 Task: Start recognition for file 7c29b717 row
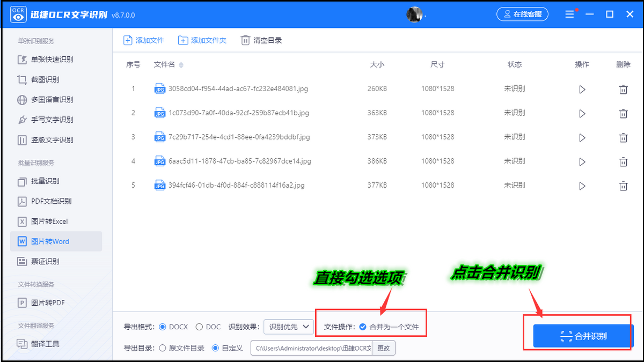[582, 138]
